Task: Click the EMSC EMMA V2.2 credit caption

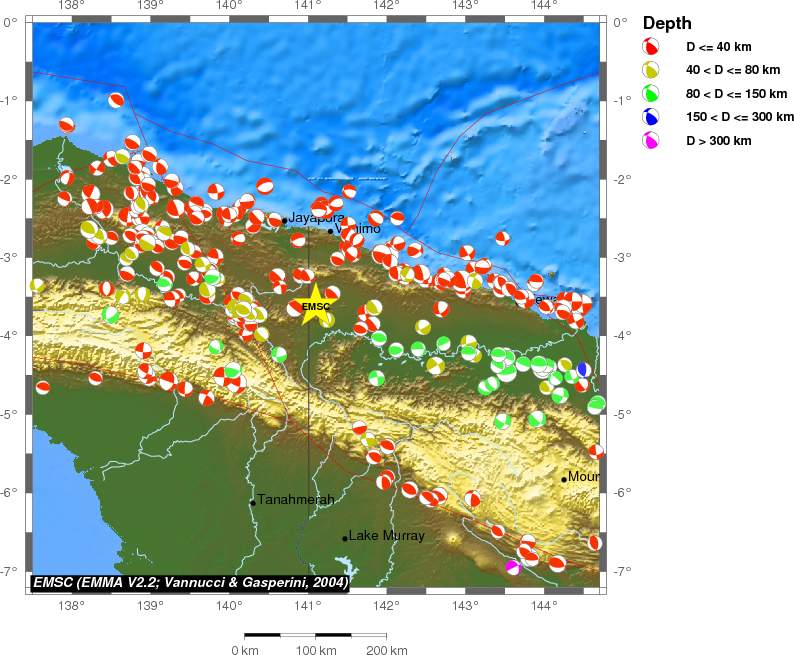Action: (190, 583)
